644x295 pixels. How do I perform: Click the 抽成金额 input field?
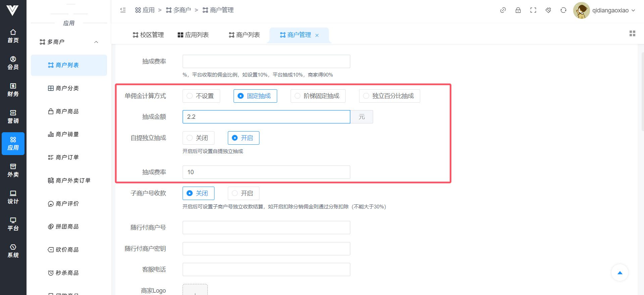click(x=266, y=117)
